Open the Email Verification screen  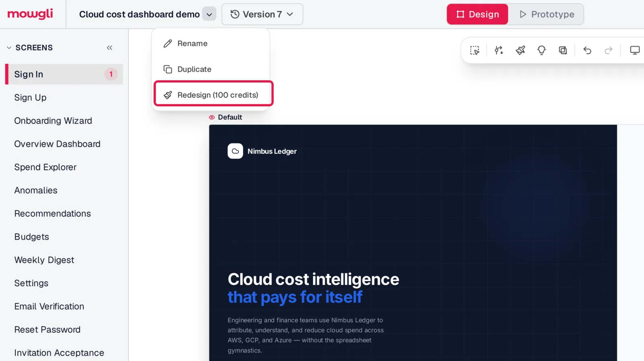(64, 306)
